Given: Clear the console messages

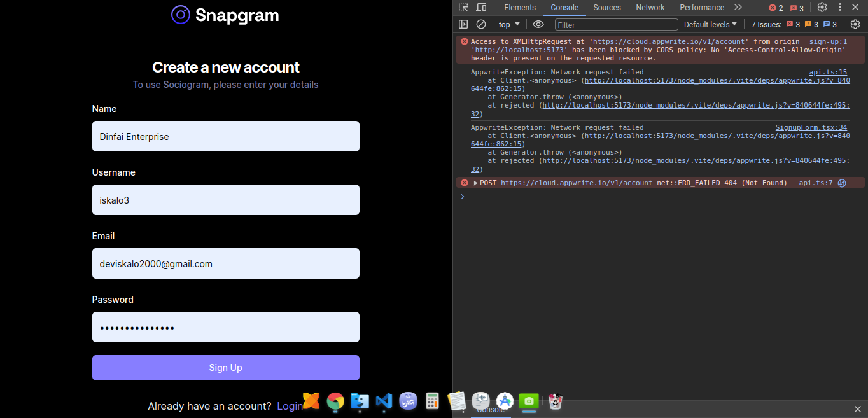Looking at the screenshot, I should (481, 24).
